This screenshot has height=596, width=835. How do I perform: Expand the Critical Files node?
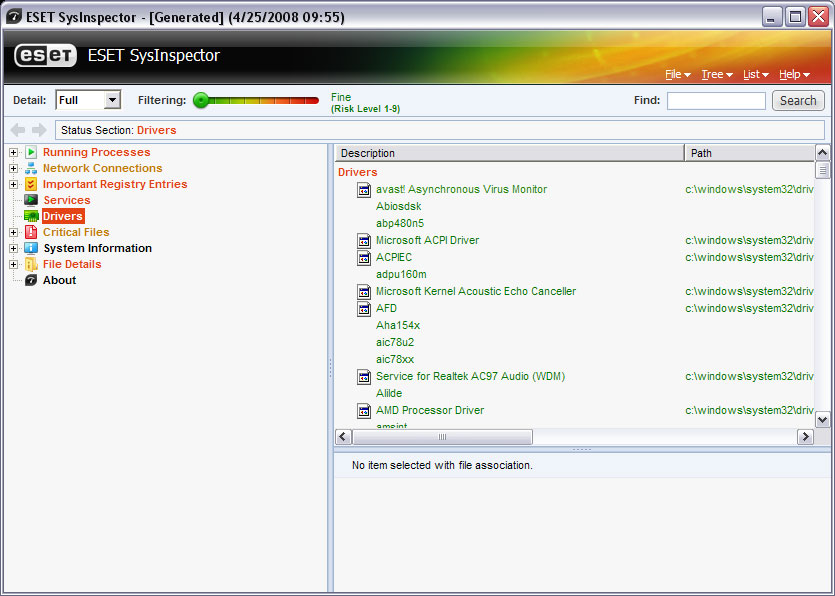pos(13,233)
